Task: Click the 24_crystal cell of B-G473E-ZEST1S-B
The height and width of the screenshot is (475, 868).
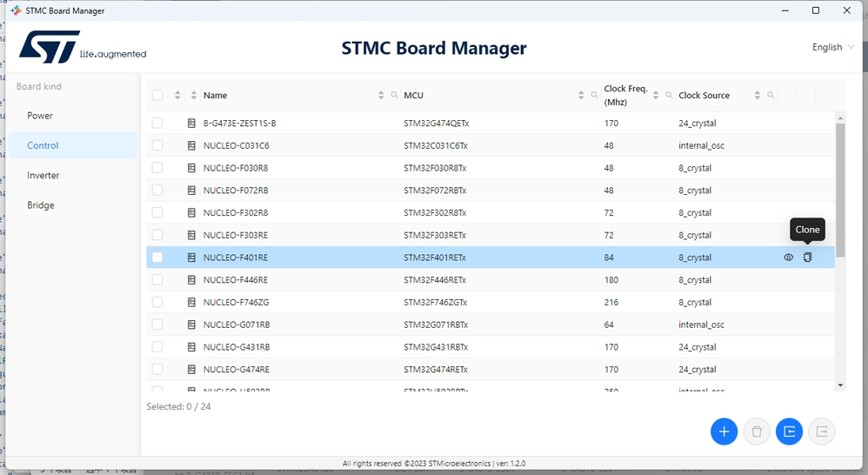Action: tap(698, 123)
